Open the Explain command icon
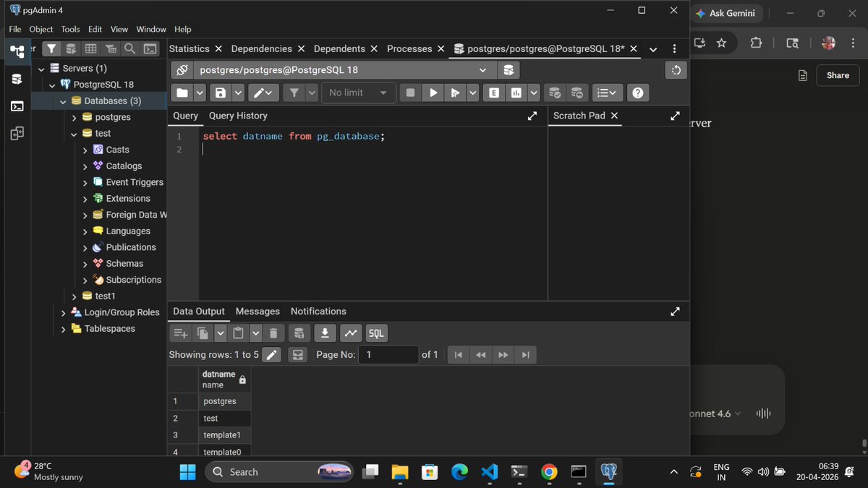Viewport: 868px width, 488px height. pyautogui.click(x=493, y=93)
